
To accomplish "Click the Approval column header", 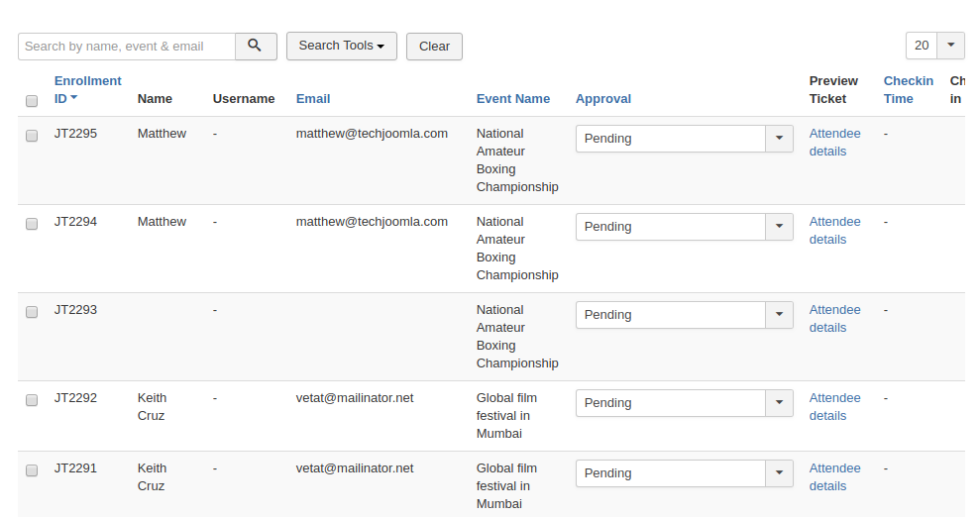I will [x=602, y=99].
